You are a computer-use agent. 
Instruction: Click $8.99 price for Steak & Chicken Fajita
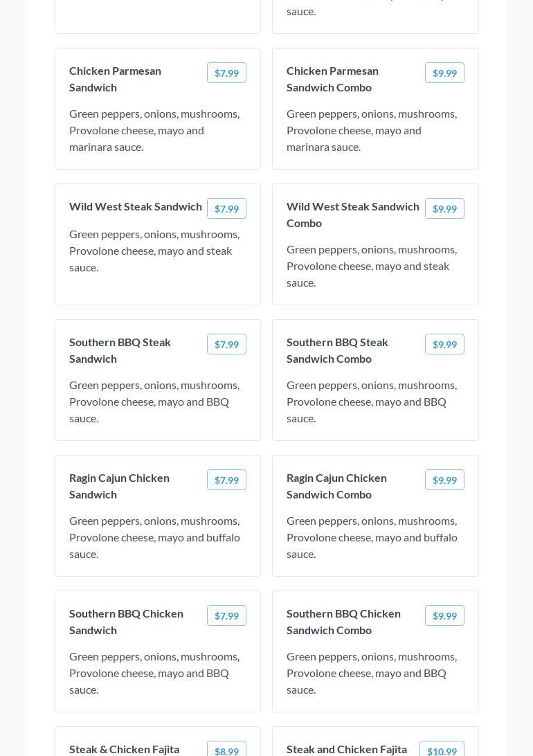coord(226,750)
